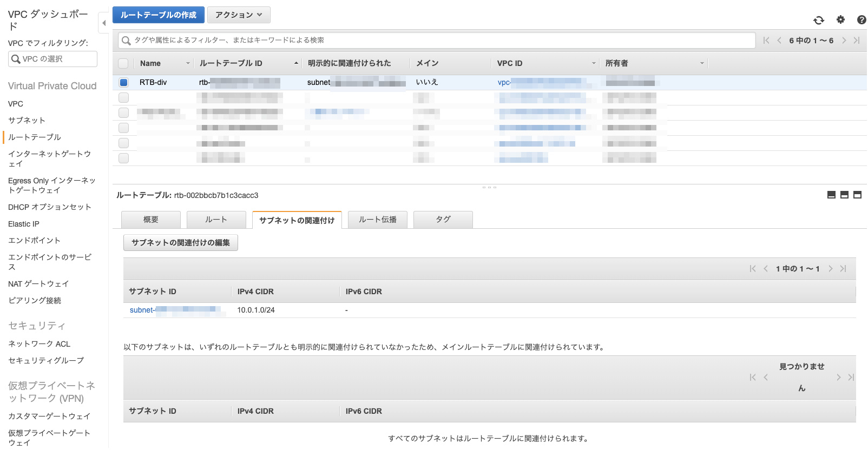Screen dimensions: 868x450
Task: Sort by ルートテーブル ID column arrow
Action: pos(296,63)
